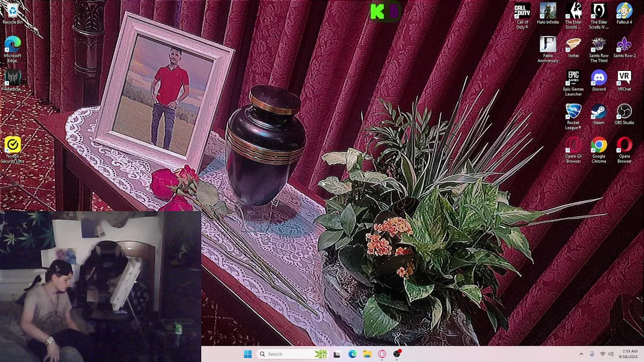Screen dimensions: 644x362
Task: Open OBS Studio desktop shortcut
Action: point(624,114)
